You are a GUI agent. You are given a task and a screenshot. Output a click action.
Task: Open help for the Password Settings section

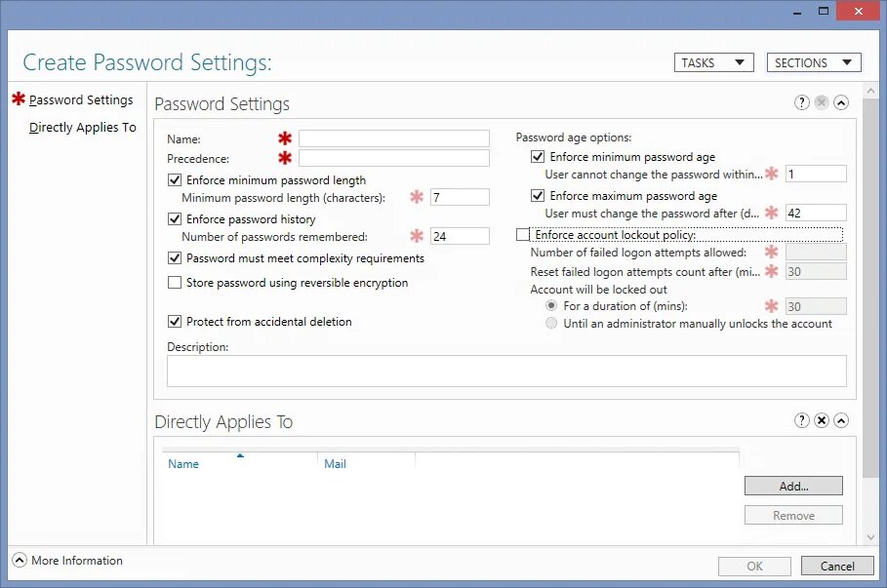pyautogui.click(x=802, y=102)
